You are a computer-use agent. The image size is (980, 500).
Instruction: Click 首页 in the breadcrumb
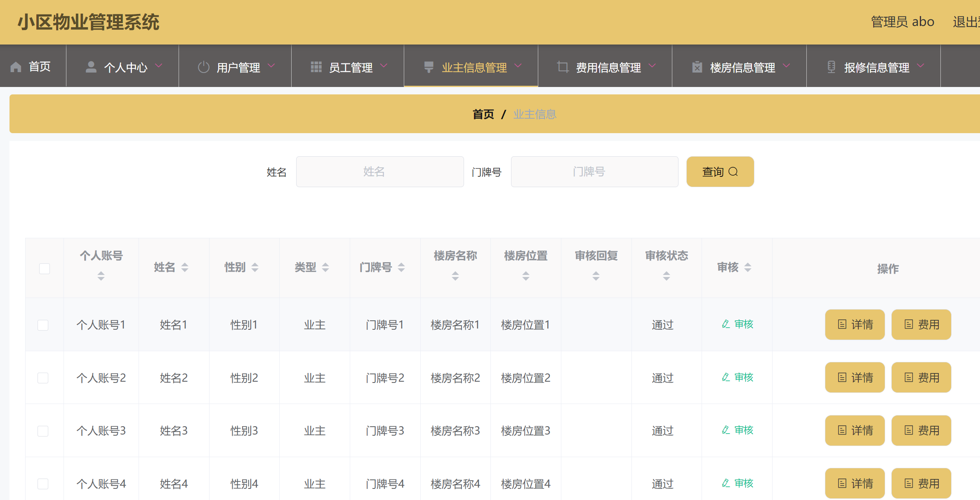click(483, 114)
